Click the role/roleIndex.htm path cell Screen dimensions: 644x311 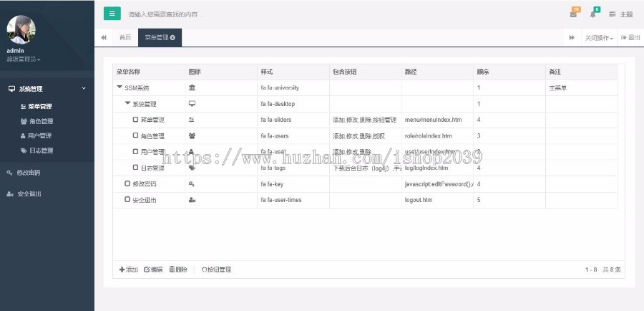click(x=437, y=135)
